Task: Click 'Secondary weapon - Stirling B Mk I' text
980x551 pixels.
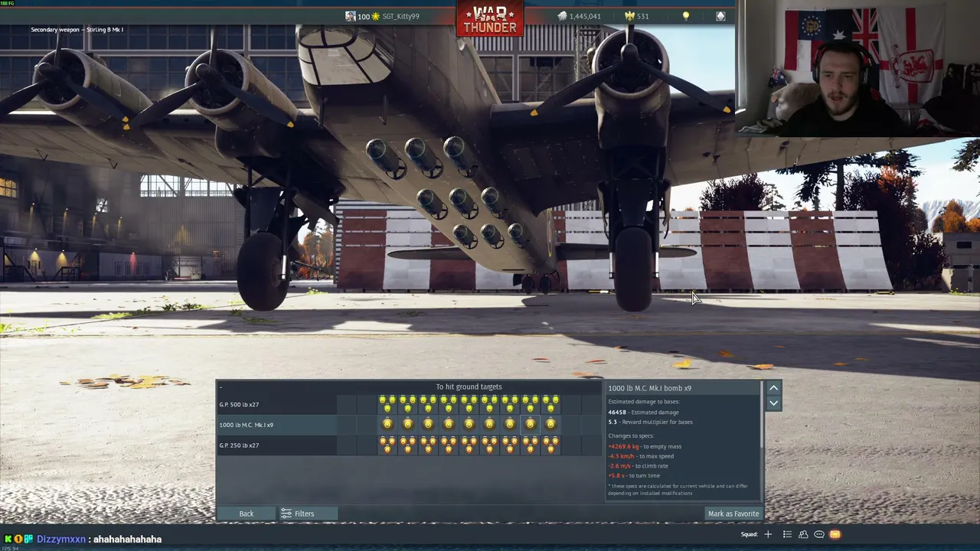Action: [77, 30]
